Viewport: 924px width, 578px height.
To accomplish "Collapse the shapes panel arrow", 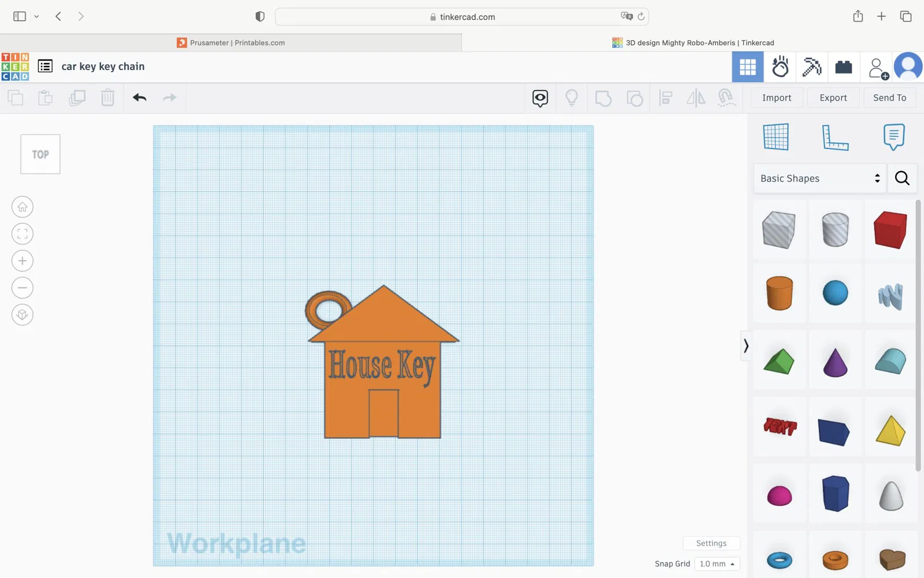I will click(746, 346).
